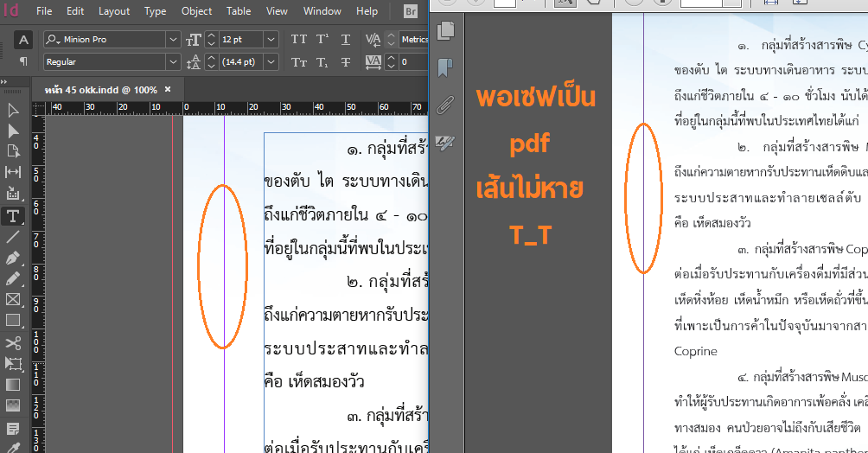Select the Scissors tool
This screenshot has width=868, height=453.
pyautogui.click(x=13, y=343)
